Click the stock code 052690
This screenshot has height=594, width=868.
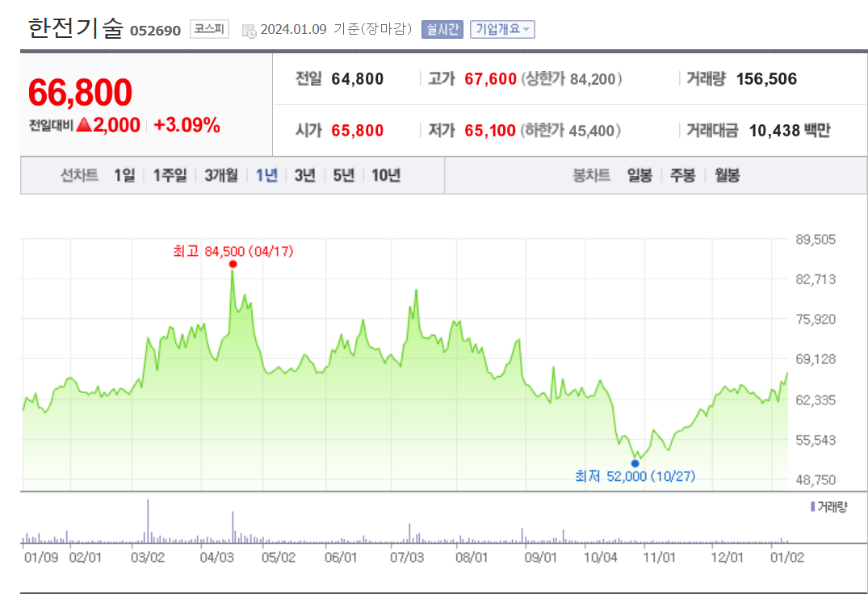[x=156, y=31]
